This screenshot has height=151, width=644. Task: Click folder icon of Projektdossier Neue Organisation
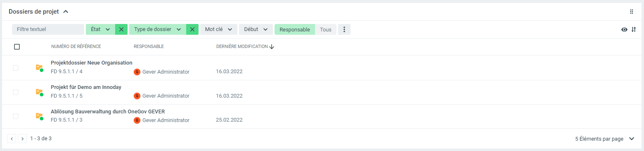tap(39, 67)
